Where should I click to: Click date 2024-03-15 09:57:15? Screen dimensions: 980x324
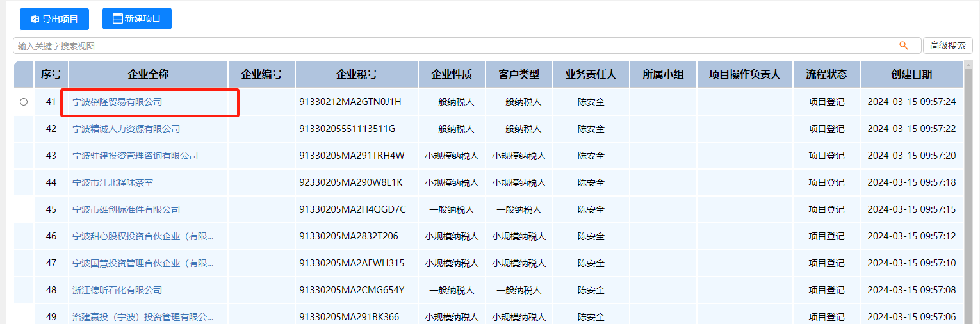[x=911, y=209]
